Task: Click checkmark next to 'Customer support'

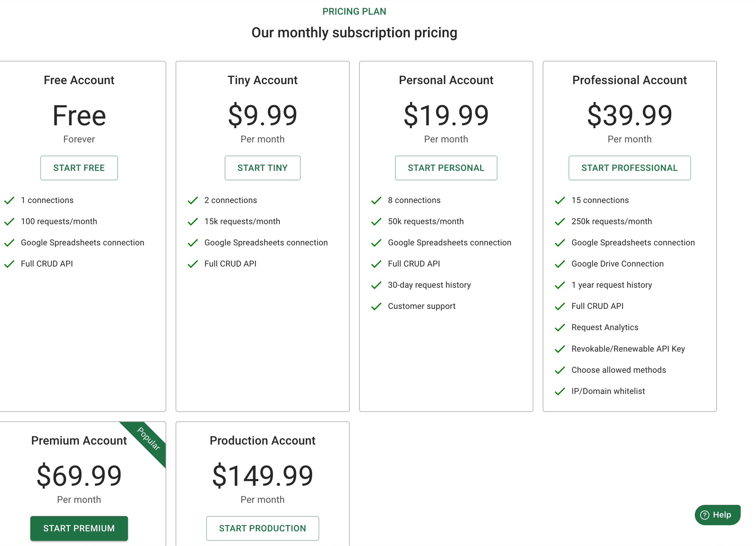Action: (376, 306)
